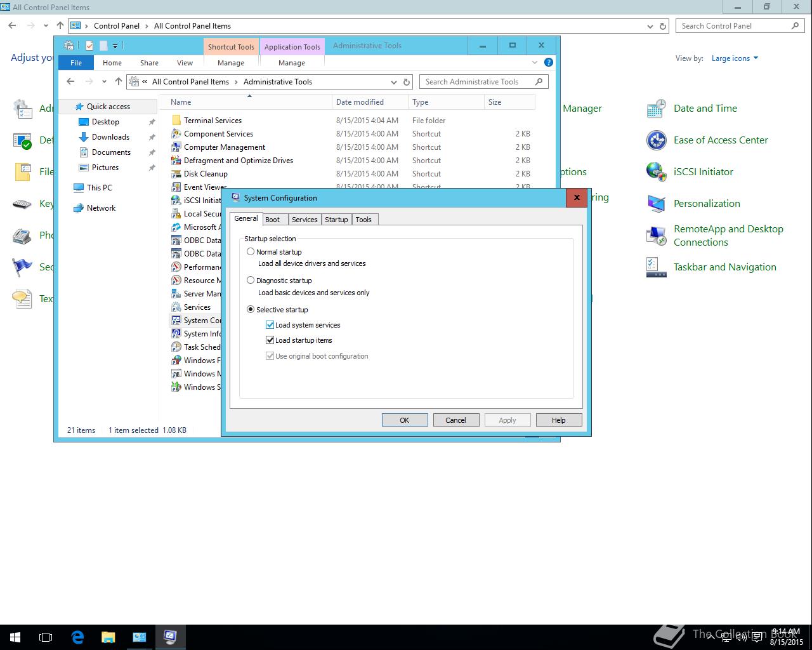Open Ease of Access Center icon

(656, 140)
